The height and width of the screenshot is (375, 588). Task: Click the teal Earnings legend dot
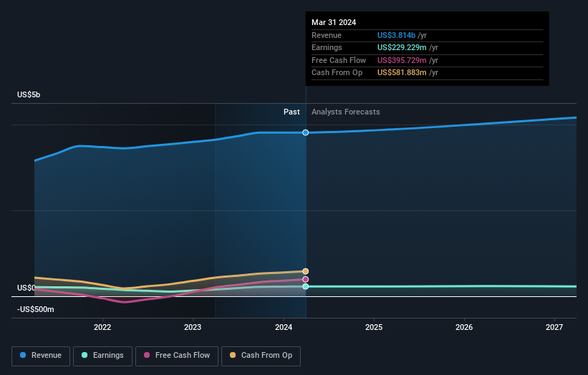[85, 355]
